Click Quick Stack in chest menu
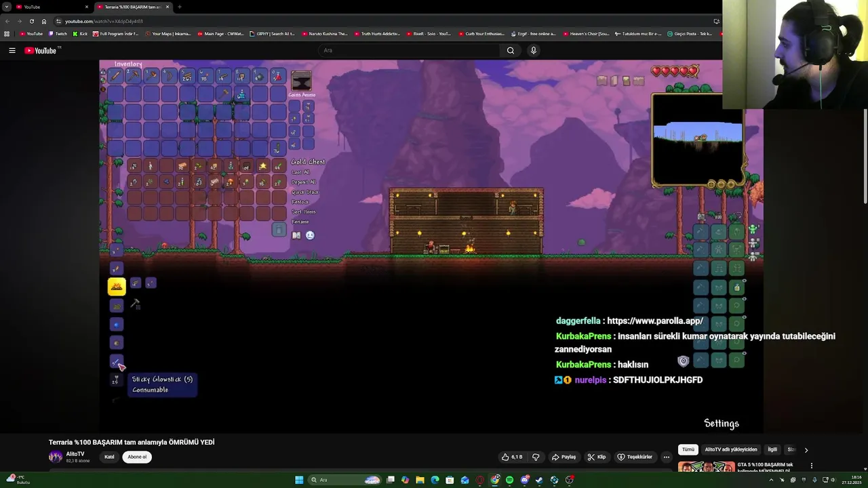The width and height of the screenshot is (868, 488). pyautogui.click(x=304, y=192)
